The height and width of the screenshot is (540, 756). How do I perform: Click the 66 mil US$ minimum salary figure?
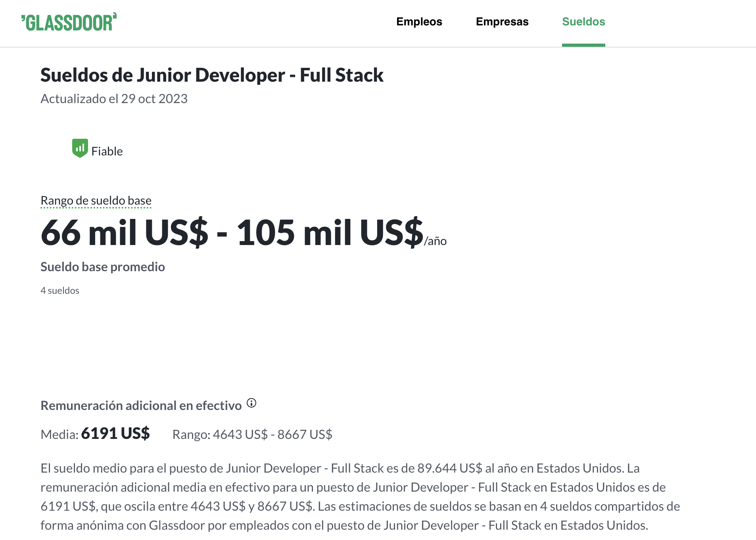[x=124, y=233]
